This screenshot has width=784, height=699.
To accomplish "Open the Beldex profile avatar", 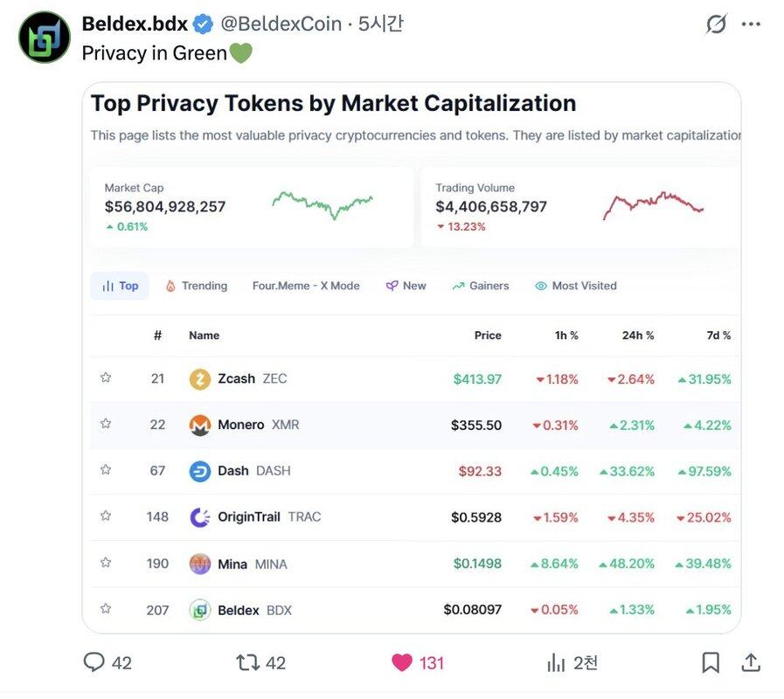I will point(44,37).
